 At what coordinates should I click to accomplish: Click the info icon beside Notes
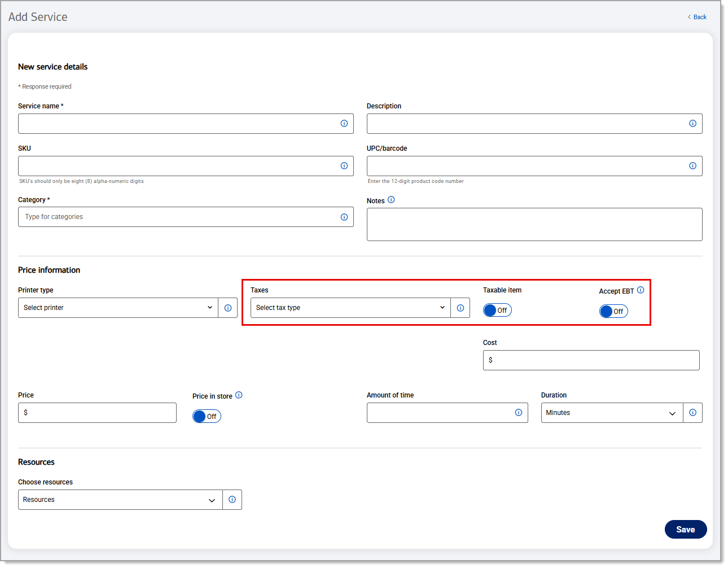click(x=391, y=200)
